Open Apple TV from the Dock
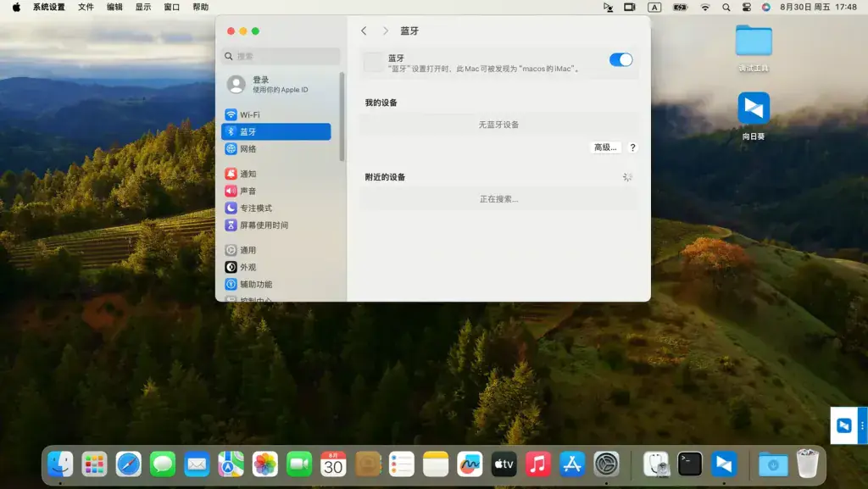 coord(504,464)
